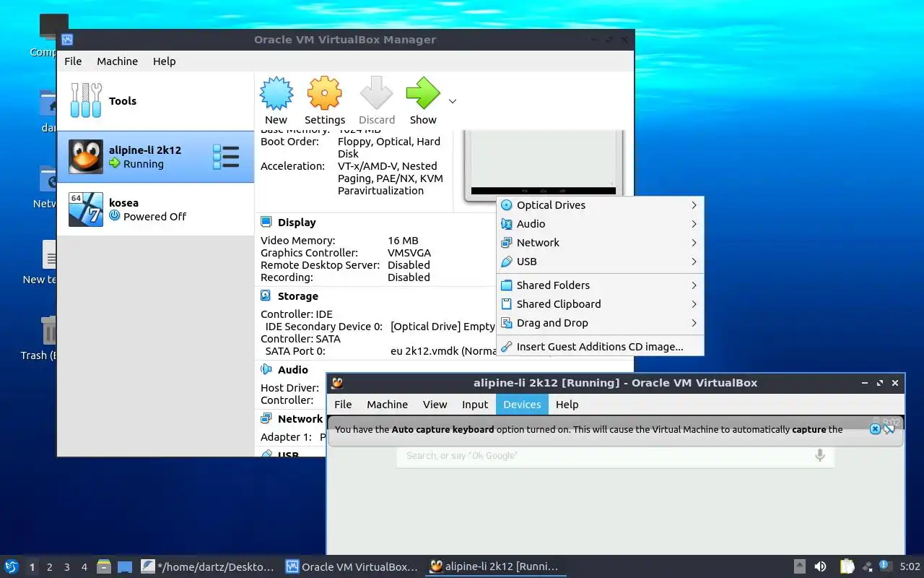Click the Network section icon in details pane

(266, 418)
